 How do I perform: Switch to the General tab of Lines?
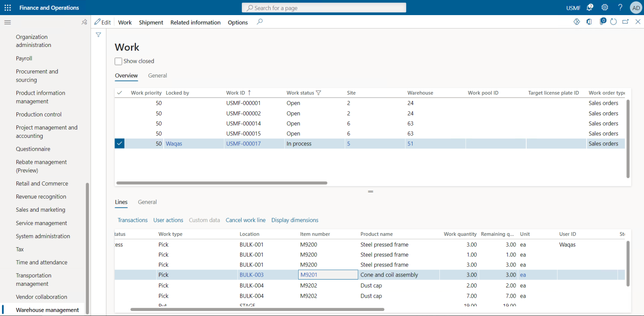(147, 202)
